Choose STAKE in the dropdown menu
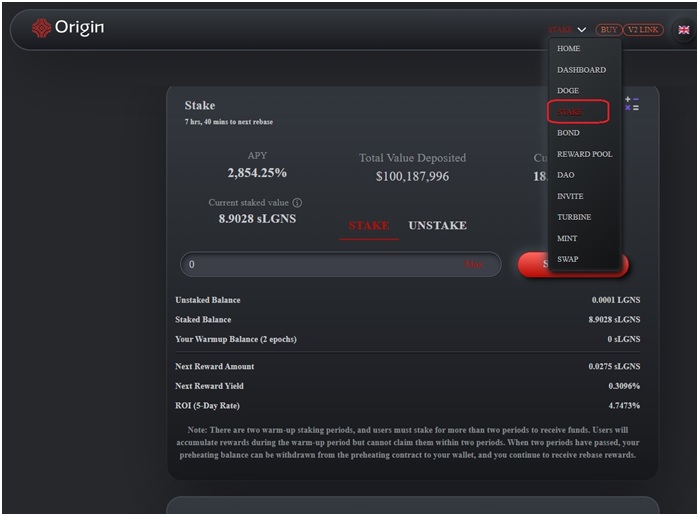The image size is (698, 514). coord(569,112)
